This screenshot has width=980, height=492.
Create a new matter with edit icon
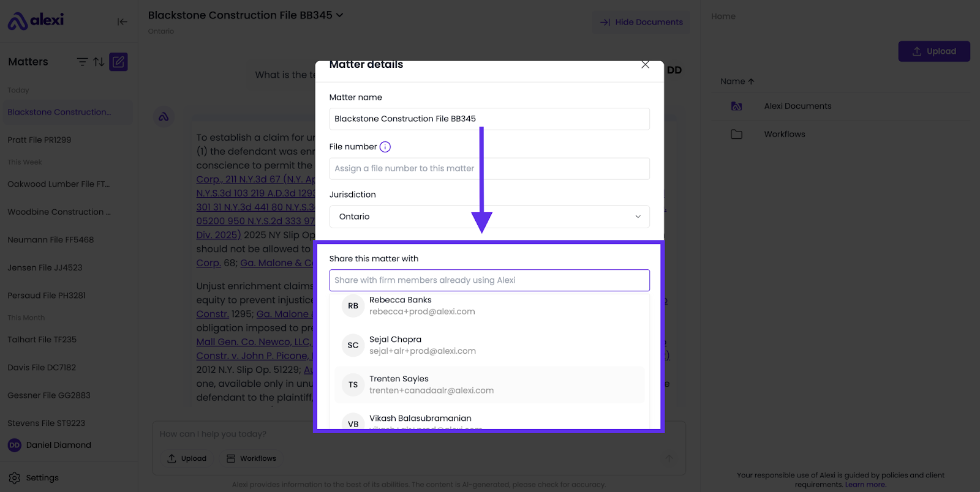click(118, 62)
